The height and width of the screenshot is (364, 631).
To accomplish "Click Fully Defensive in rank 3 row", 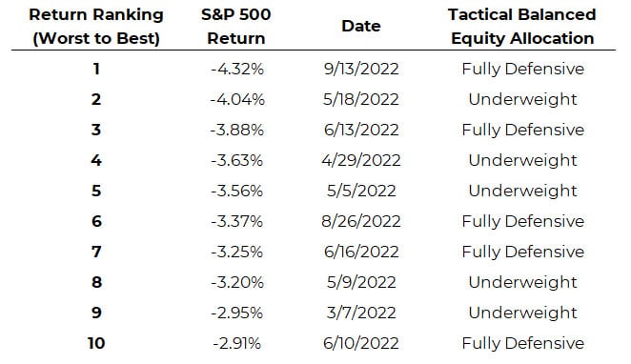I will point(522,130).
